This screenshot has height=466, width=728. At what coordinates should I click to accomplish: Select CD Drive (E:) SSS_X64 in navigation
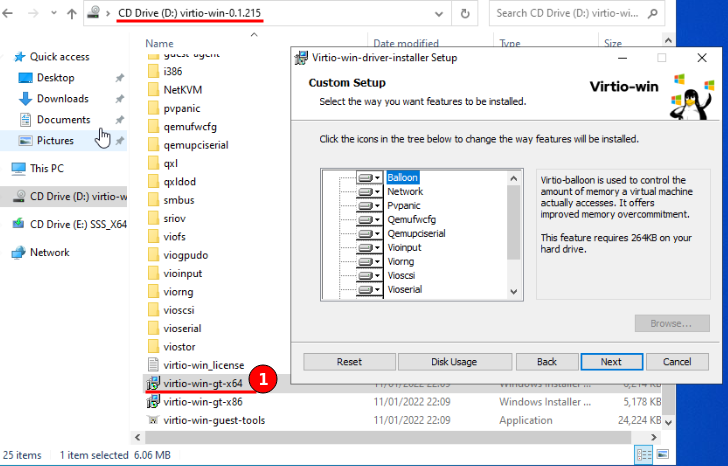(x=70, y=224)
